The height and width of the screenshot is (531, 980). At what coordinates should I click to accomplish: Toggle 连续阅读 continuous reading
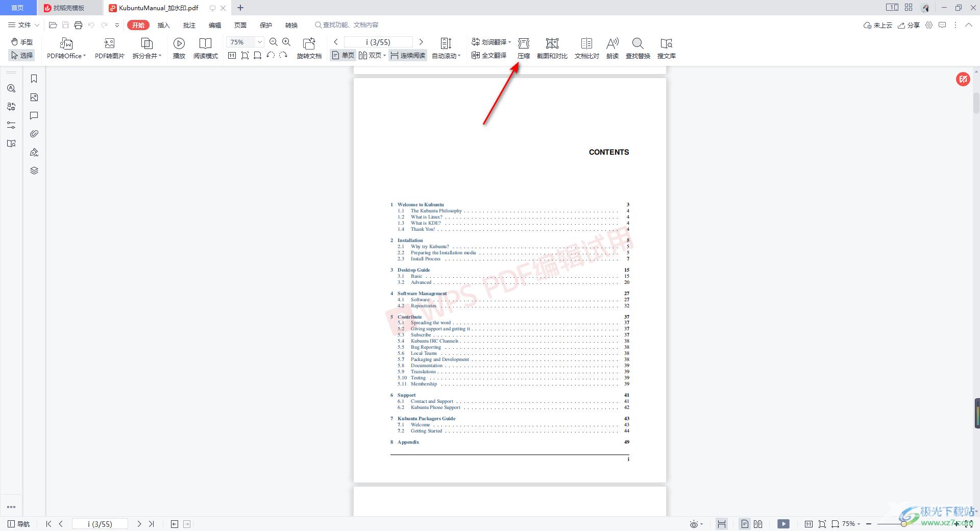[x=408, y=55]
